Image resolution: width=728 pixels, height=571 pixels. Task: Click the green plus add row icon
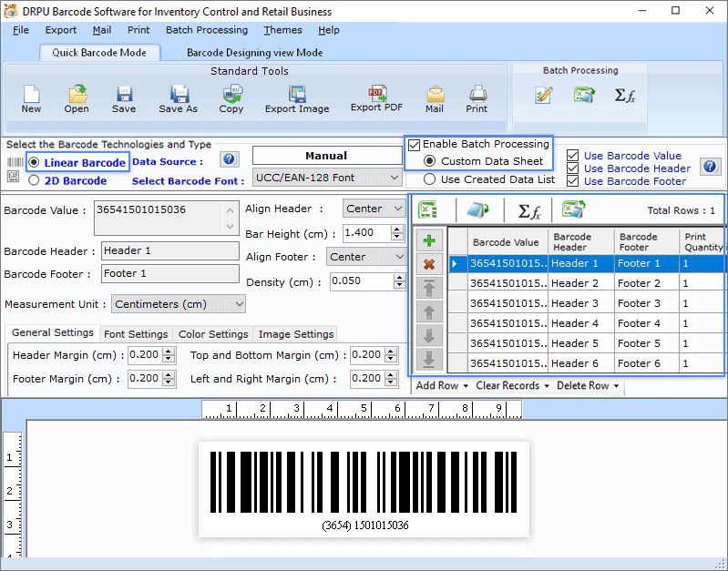click(x=428, y=241)
